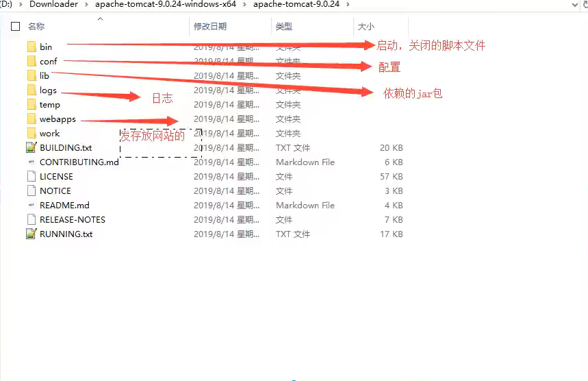Sort by the 类型 column header

click(x=284, y=26)
